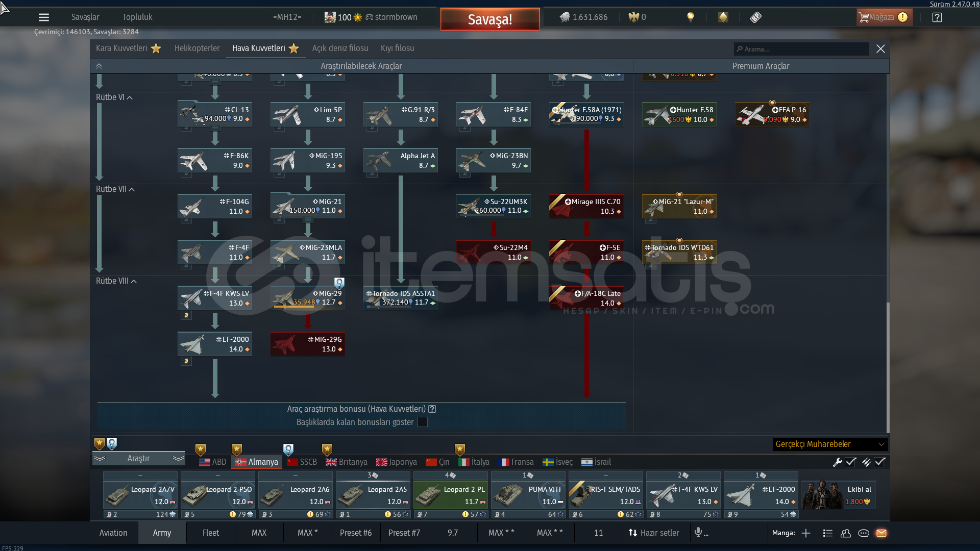Image resolution: width=980 pixels, height=551 pixels.
Task: Expand the MiG-21 group folder
Action: (x=308, y=220)
